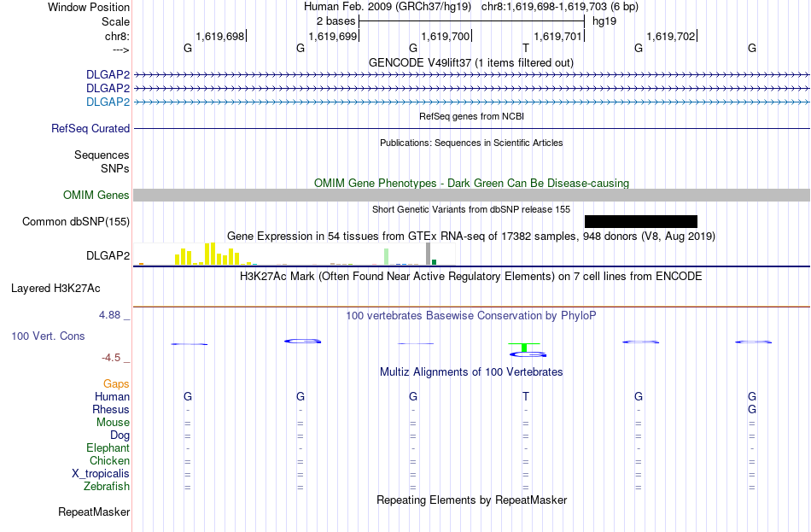Select the Zebrafish alignment row label
This screenshot has width=811, height=532.
(107, 487)
